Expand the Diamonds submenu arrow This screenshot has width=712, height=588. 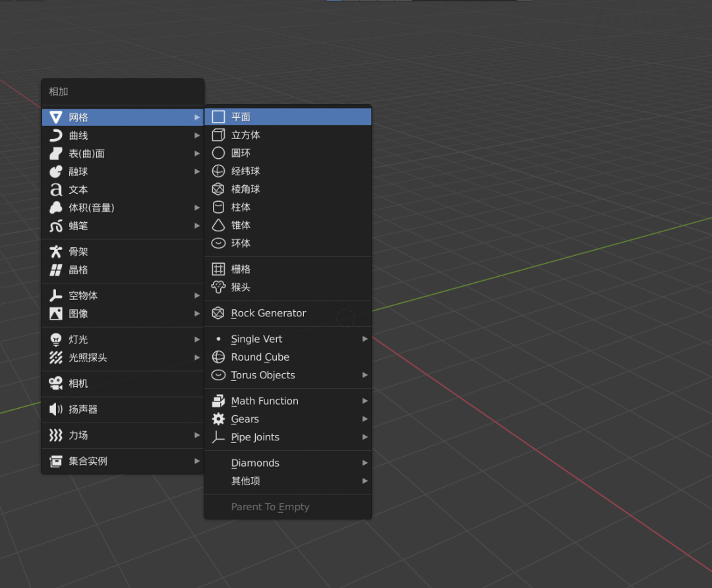click(x=365, y=463)
